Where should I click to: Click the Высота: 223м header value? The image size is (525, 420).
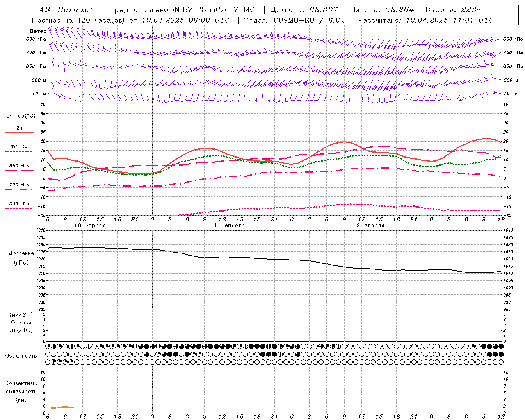(453, 10)
